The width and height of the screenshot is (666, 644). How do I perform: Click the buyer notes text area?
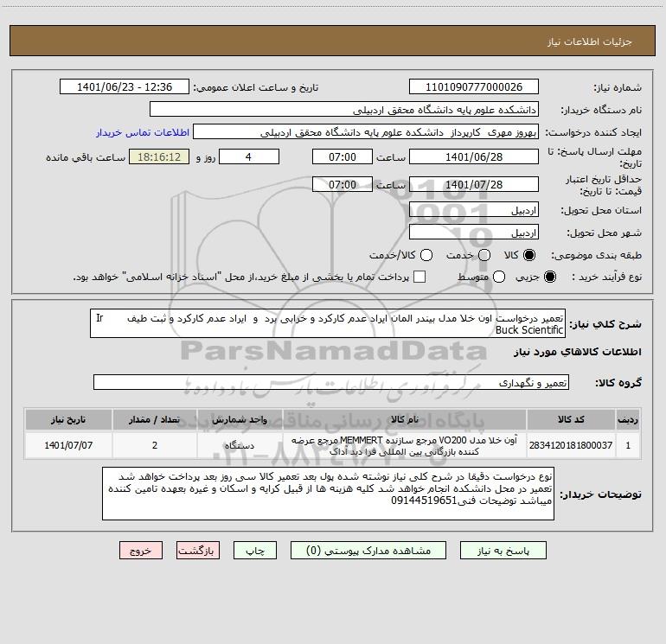329,494
